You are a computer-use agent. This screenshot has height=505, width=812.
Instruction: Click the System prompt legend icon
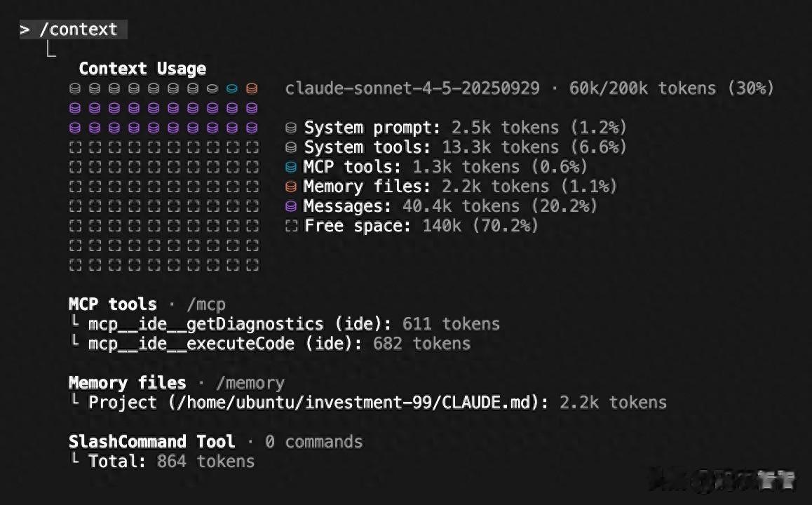click(x=291, y=128)
